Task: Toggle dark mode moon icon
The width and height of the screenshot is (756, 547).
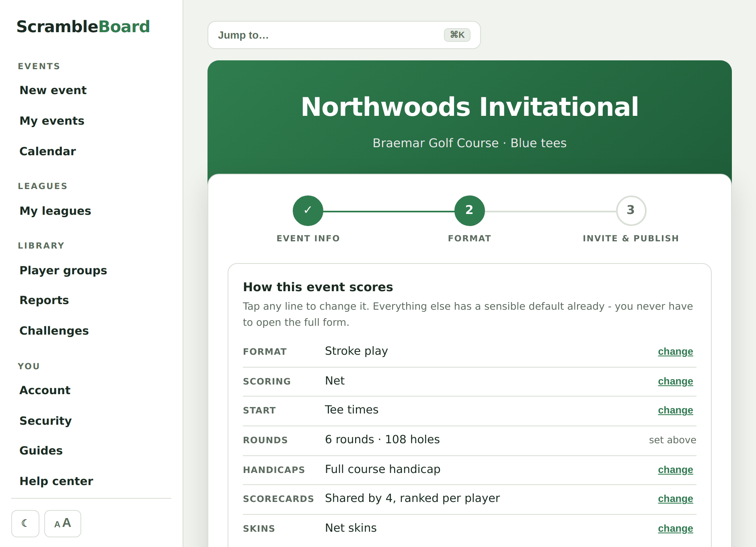Action: [25, 523]
